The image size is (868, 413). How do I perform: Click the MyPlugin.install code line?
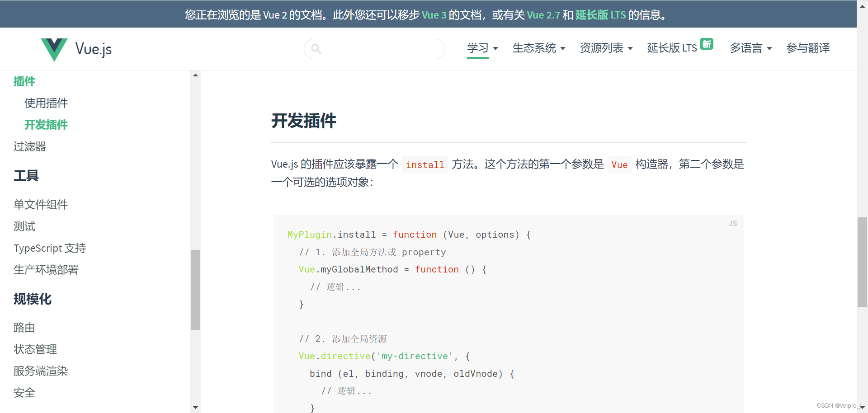point(409,235)
